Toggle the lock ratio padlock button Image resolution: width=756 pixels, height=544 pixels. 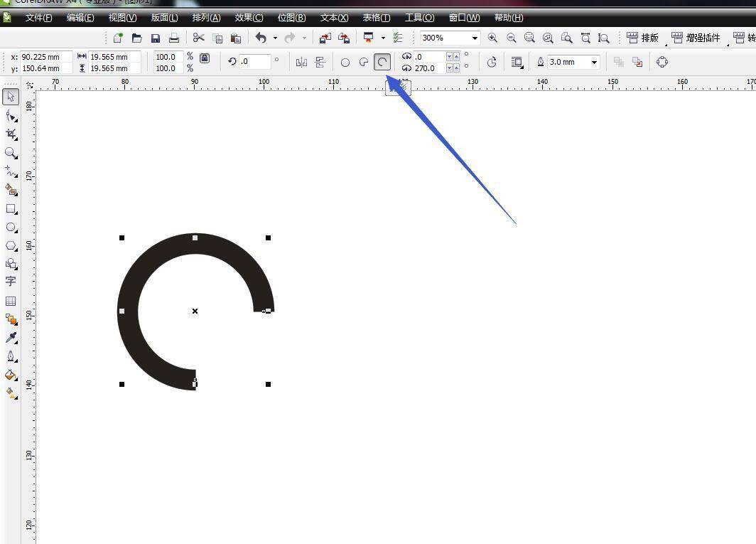click(x=205, y=59)
